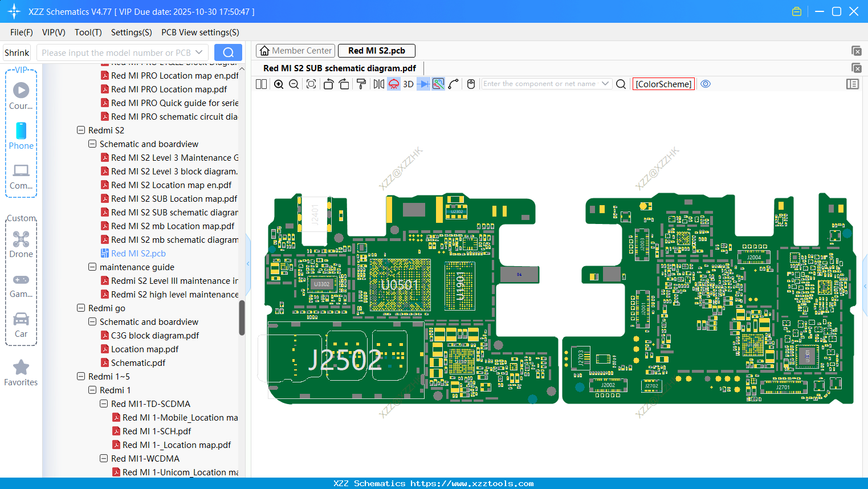Collapse the Redmi go folder
The height and width of the screenshot is (489, 868).
click(81, 308)
